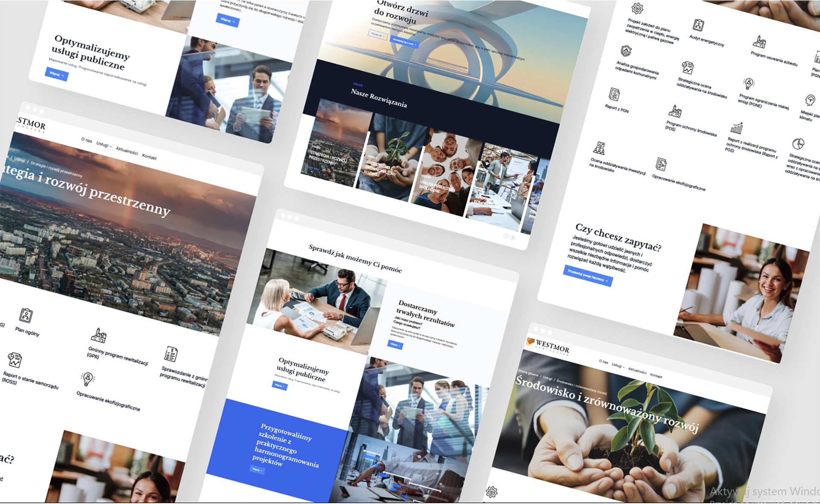
Task: Open Aktualności in Środowisko window menu
Action: tap(637, 371)
